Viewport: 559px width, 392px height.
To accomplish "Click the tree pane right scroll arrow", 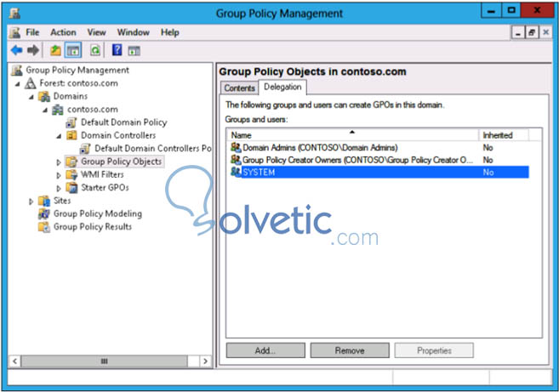I will [x=205, y=361].
